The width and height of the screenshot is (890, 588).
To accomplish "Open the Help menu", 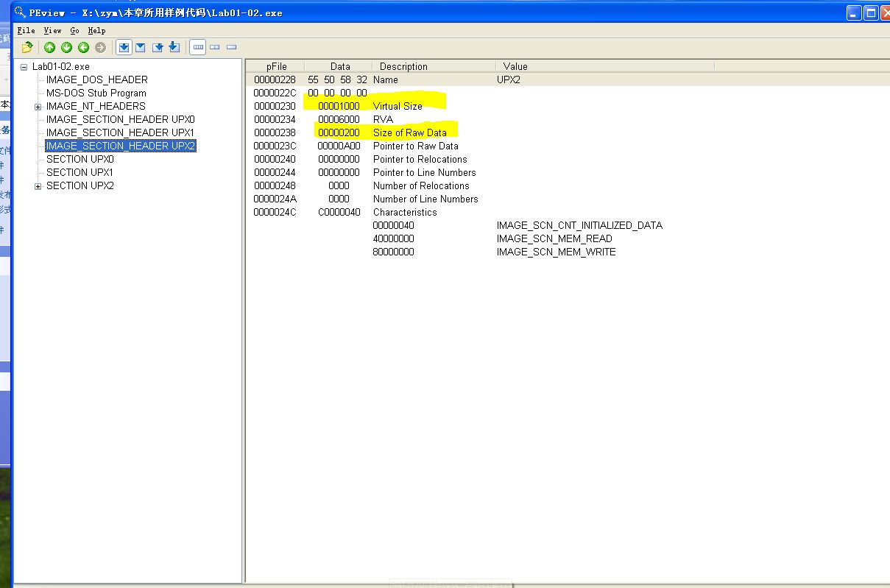I will coord(96,30).
